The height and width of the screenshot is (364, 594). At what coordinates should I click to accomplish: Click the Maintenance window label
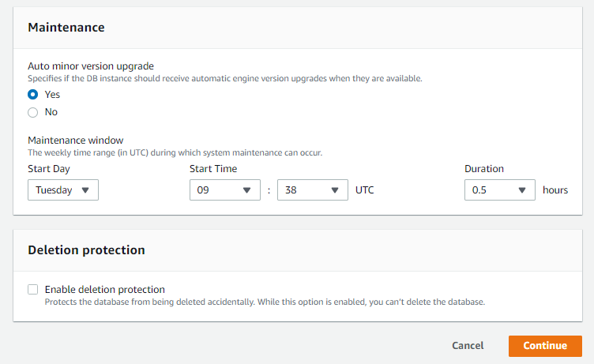coord(76,140)
